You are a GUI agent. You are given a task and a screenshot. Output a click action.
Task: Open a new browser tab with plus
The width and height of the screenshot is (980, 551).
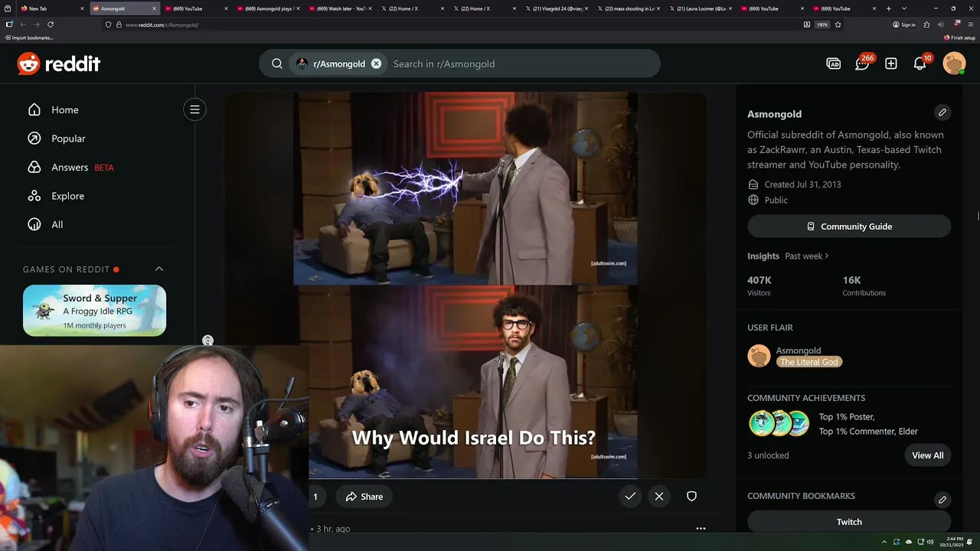889,8
